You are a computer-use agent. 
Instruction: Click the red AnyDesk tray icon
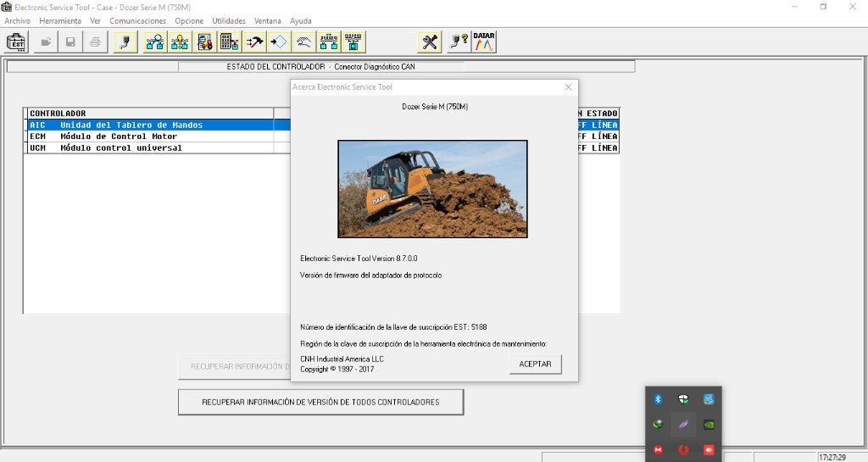pyautogui.click(x=709, y=450)
